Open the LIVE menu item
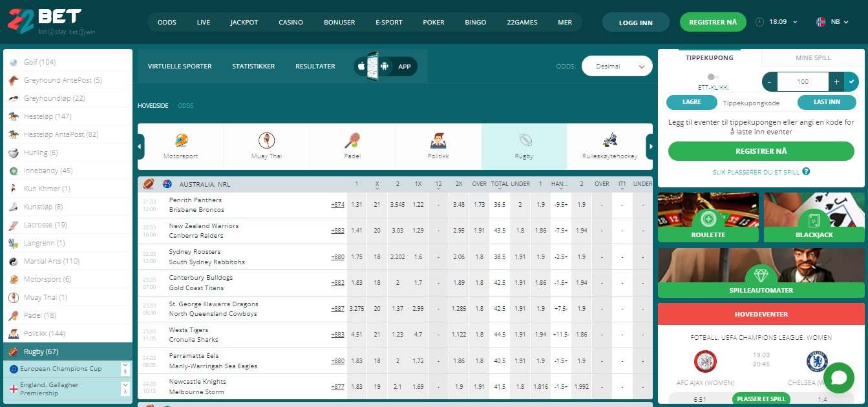Image resolution: width=868 pixels, height=407 pixels. pos(204,22)
